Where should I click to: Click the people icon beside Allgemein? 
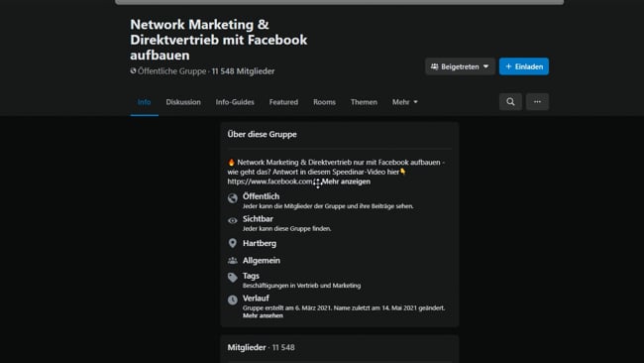[x=233, y=261]
